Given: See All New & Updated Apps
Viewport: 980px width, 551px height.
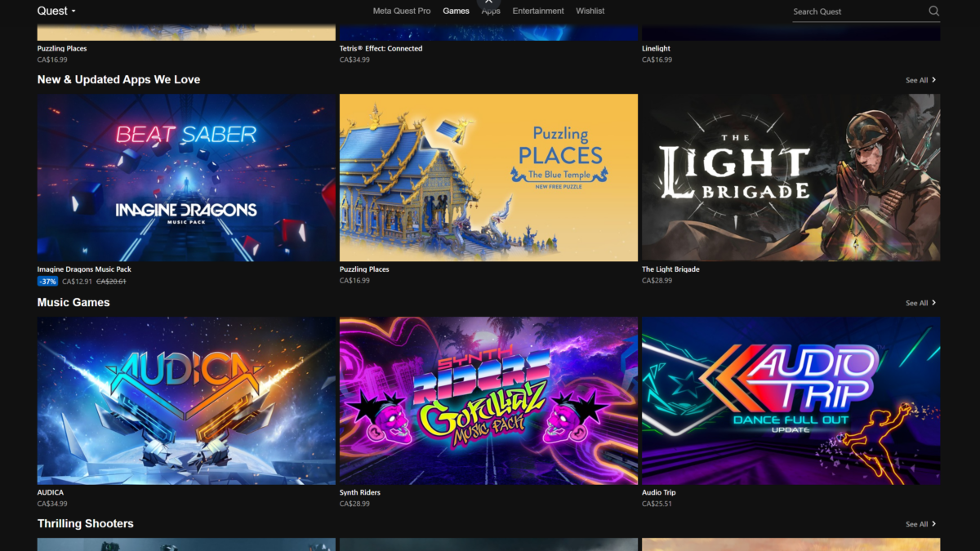Looking at the screenshot, I should pos(920,80).
